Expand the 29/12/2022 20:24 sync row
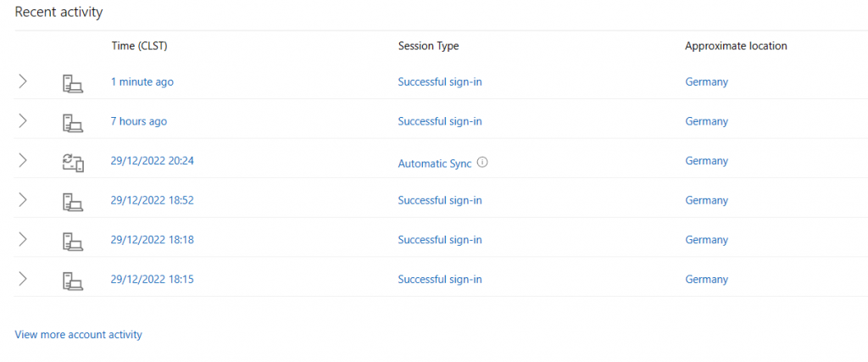Viewport: 868px width, 362px height. (23, 160)
